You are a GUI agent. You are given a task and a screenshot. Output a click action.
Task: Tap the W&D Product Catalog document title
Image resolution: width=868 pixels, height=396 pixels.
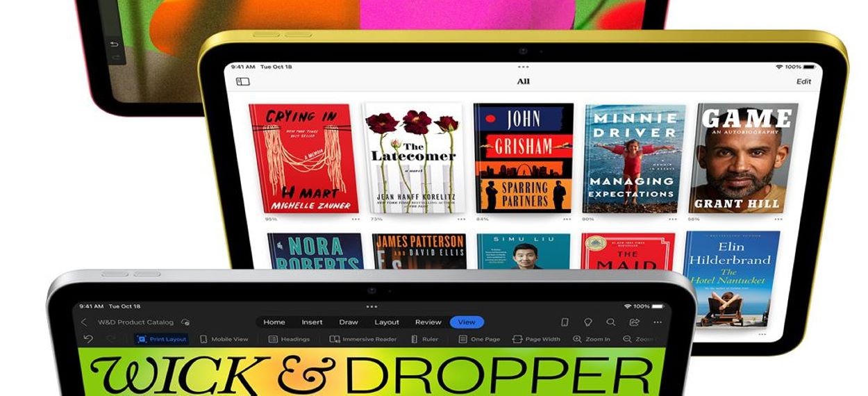click(135, 322)
